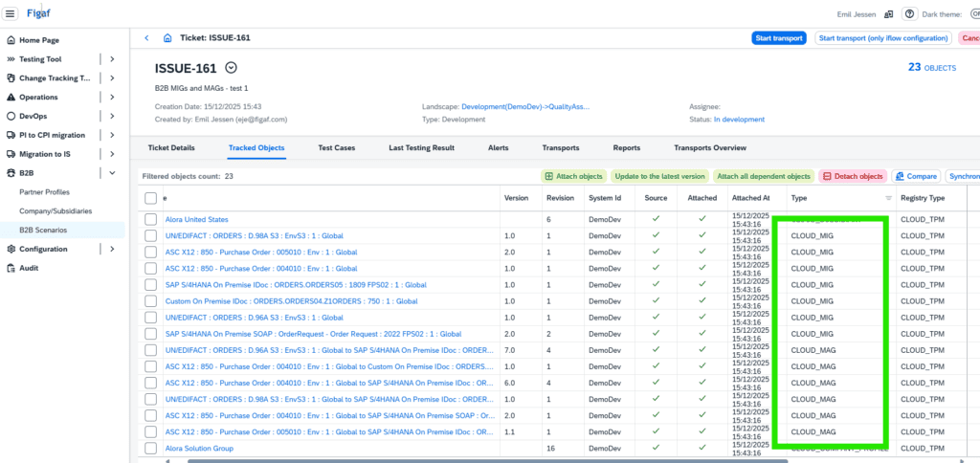Viewport: 980px width, 463px height.
Task: Switch to the Test Cases tab
Action: point(336,148)
